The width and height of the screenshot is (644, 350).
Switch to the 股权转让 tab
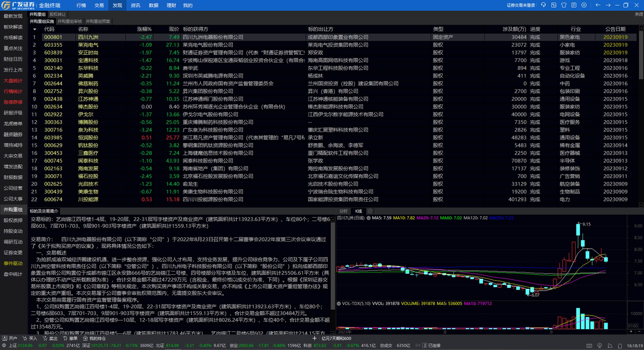click(58, 14)
